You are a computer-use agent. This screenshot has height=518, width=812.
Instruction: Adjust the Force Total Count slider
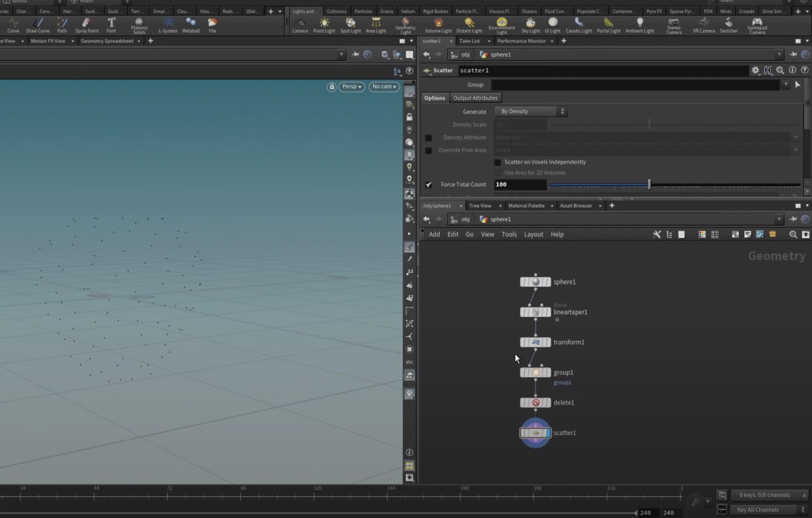[649, 185]
